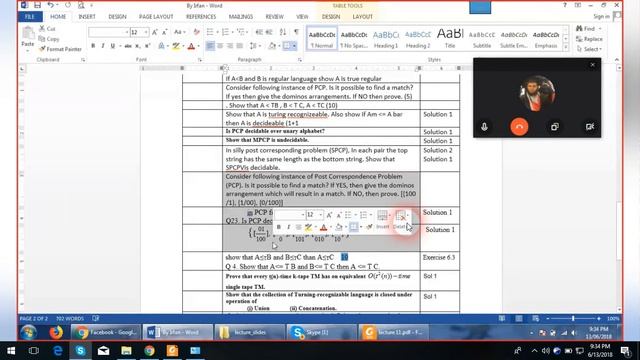Toggle strikethrough formatting in ribbon

(128, 46)
